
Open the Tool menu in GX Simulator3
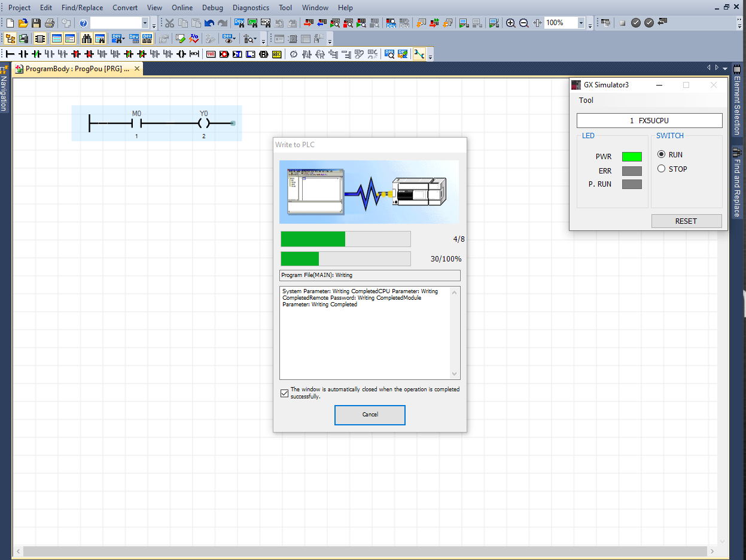coord(586,100)
